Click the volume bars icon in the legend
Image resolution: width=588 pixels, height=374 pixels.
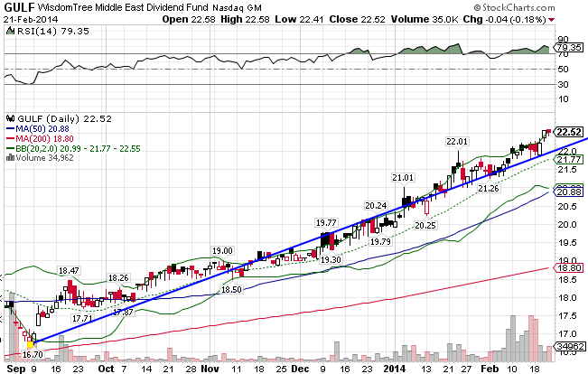[x=10, y=157]
